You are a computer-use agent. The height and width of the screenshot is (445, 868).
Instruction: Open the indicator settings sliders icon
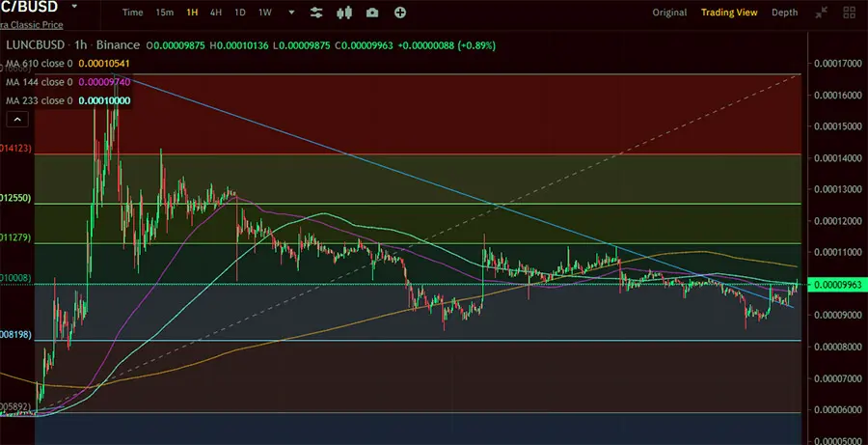click(316, 13)
